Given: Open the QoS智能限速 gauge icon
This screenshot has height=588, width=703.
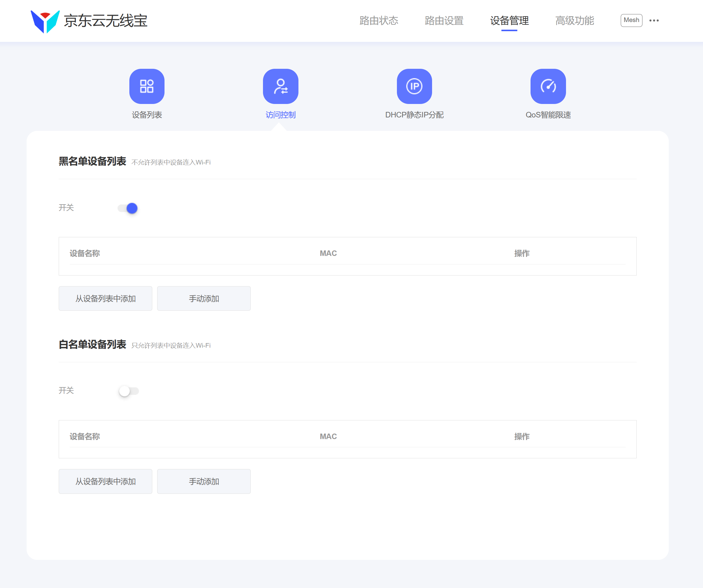Looking at the screenshot, I should (x=548, y=86).
